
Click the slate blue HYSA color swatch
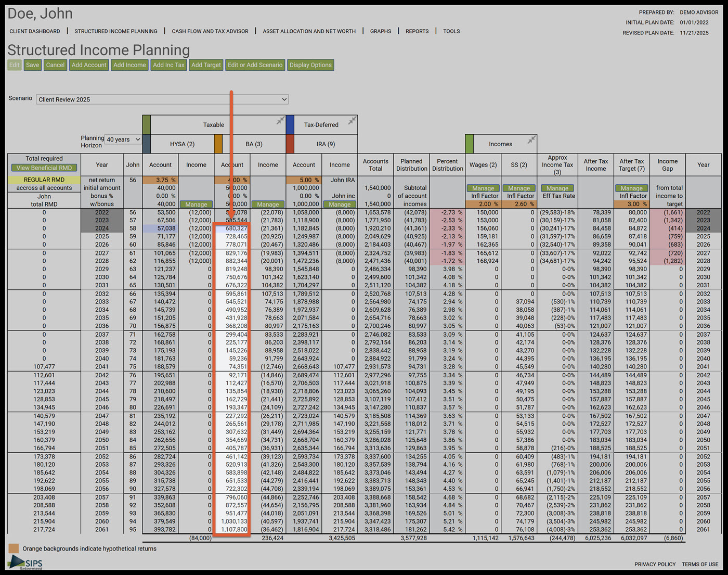(x=146, y=144)
